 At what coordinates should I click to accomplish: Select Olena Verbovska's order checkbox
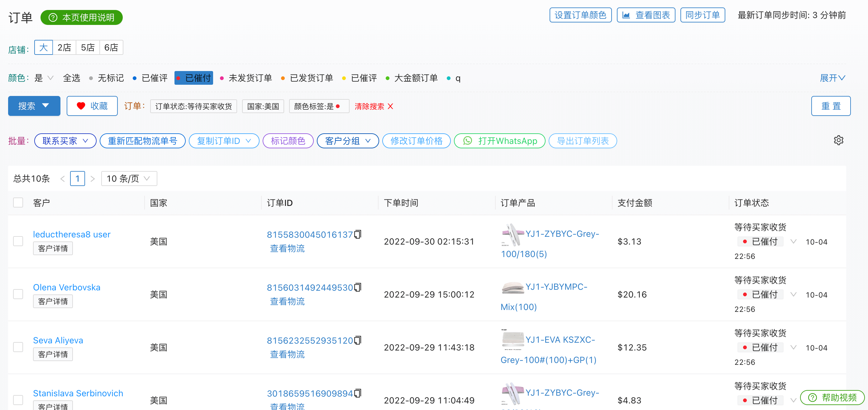click(18, 294)
